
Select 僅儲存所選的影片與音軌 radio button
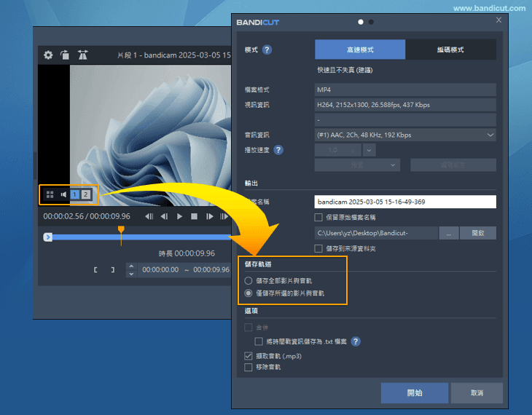249,293
